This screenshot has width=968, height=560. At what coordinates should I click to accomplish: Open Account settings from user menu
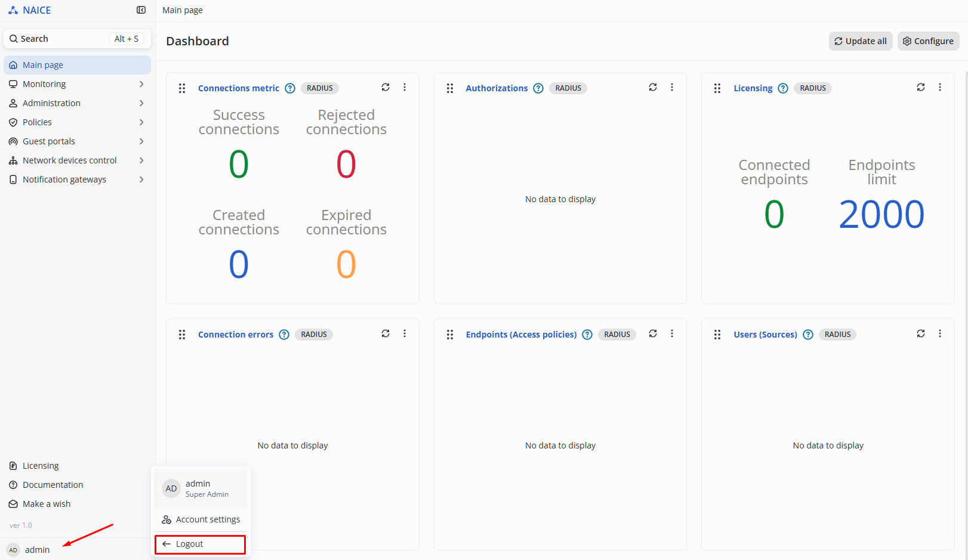click(201, 519)
